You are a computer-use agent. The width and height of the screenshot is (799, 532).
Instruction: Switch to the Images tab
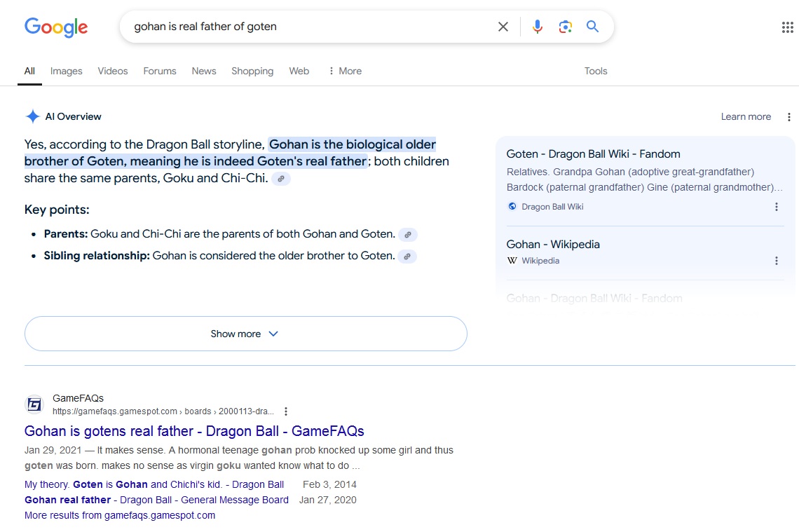click(x=67, y=71)
